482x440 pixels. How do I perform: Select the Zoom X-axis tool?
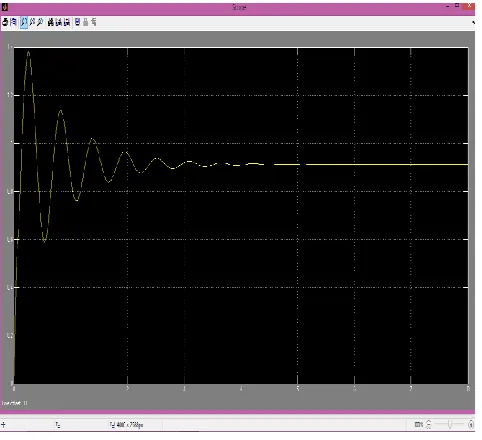coord(32,22)
